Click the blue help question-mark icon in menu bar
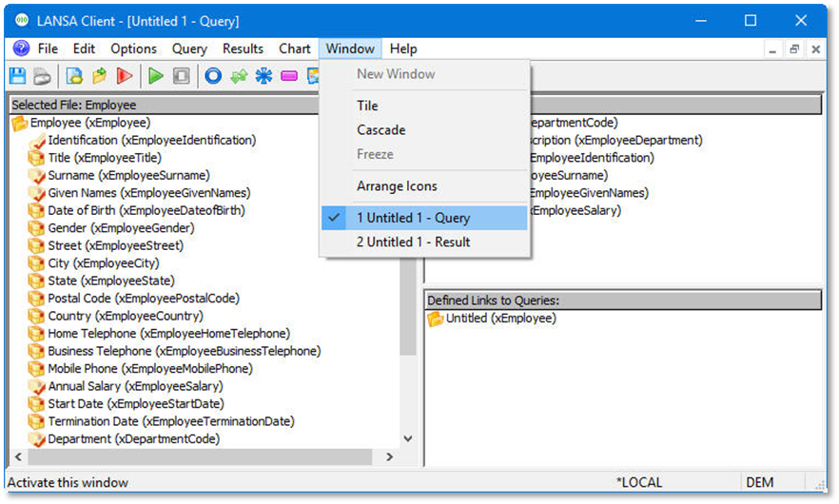Image resolution: width=839 pixels, height=504 pixels. 21,48
